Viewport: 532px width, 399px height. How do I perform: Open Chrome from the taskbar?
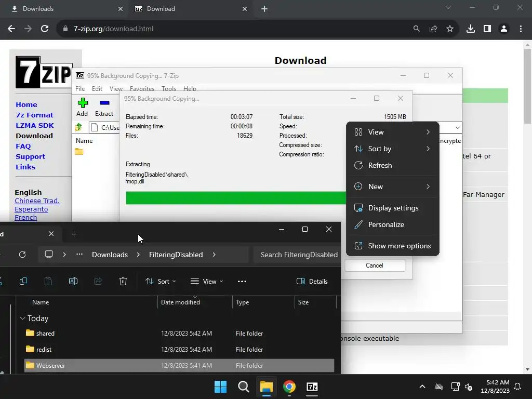click(289, 387)
